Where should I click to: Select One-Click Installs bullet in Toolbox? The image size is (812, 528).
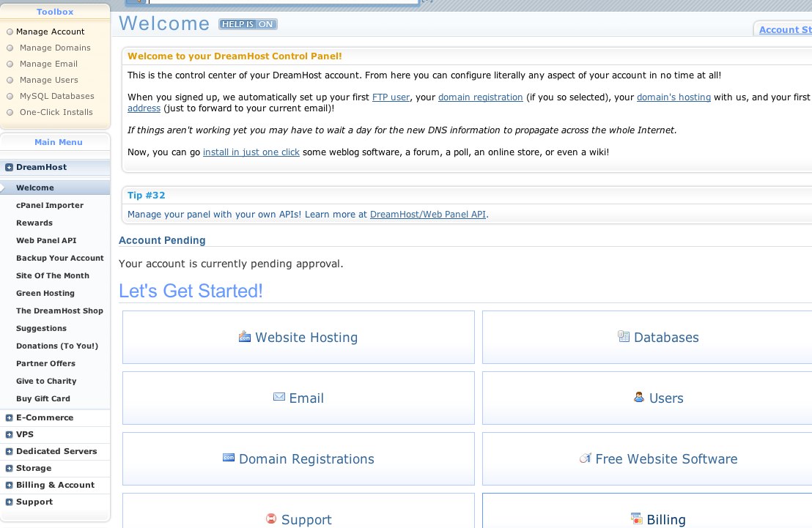pyautogui.click(x=10, y=112)
